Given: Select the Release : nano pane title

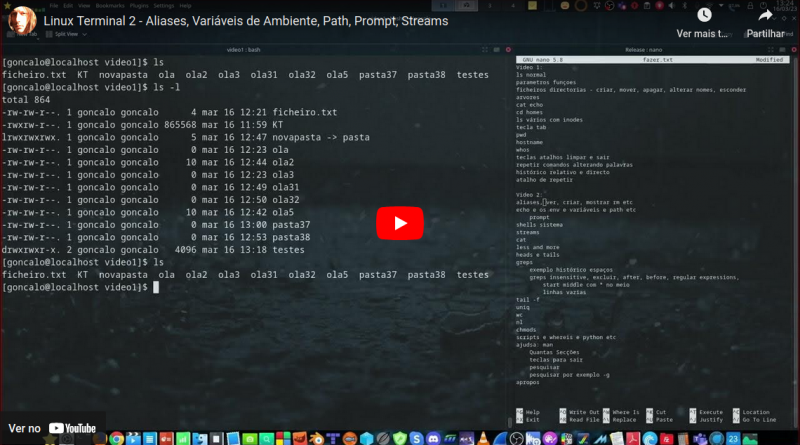Looking at the screenshot, I should point(644,49).
